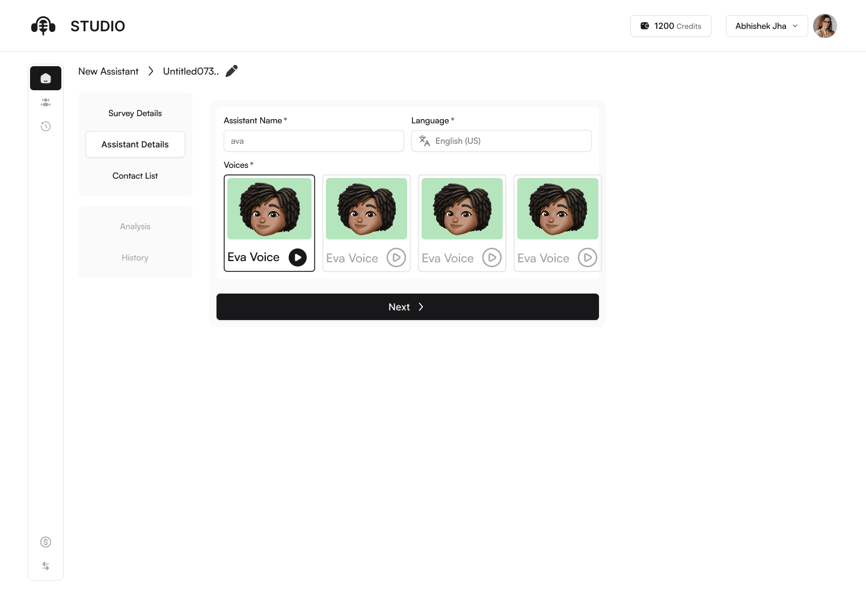Click the user profile avatar photo
This screenshot has width=866, height=616.
pyautogui.click(x=825, y=26)
